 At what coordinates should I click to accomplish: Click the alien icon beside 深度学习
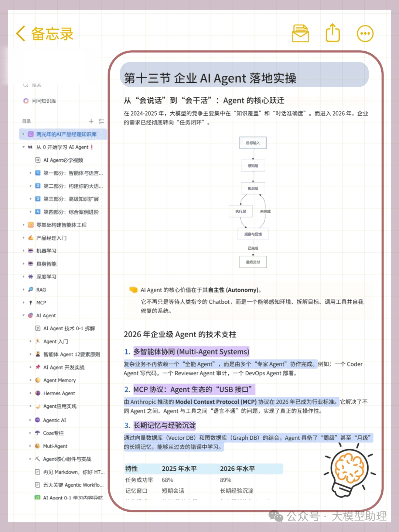pyautogui.click(x=31, y=276)
